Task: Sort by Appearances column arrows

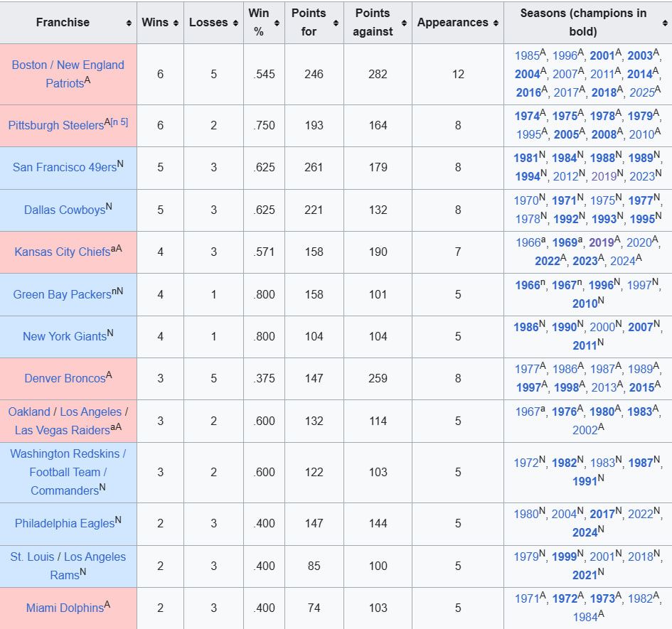Action: pyautogui.click(x=495, y=23)
